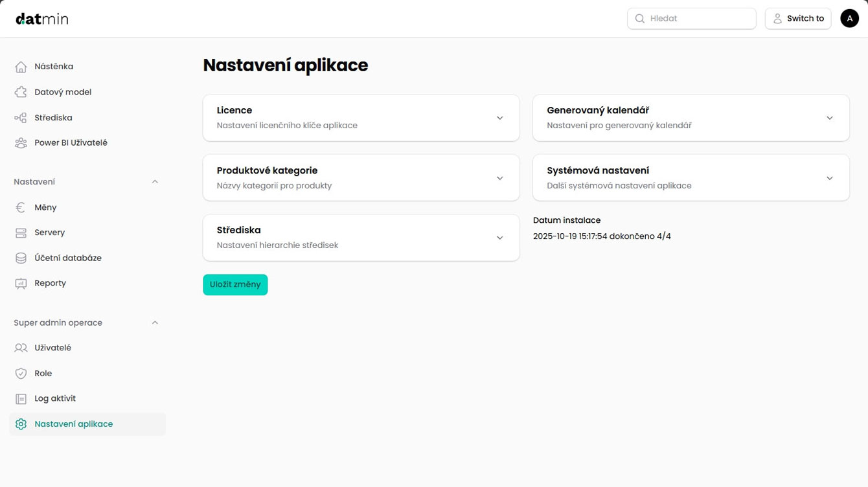The width and height of the screenshot is (868, 487).
Task: Collapse the Super admin operace group
Action: [x=155, y=323]
